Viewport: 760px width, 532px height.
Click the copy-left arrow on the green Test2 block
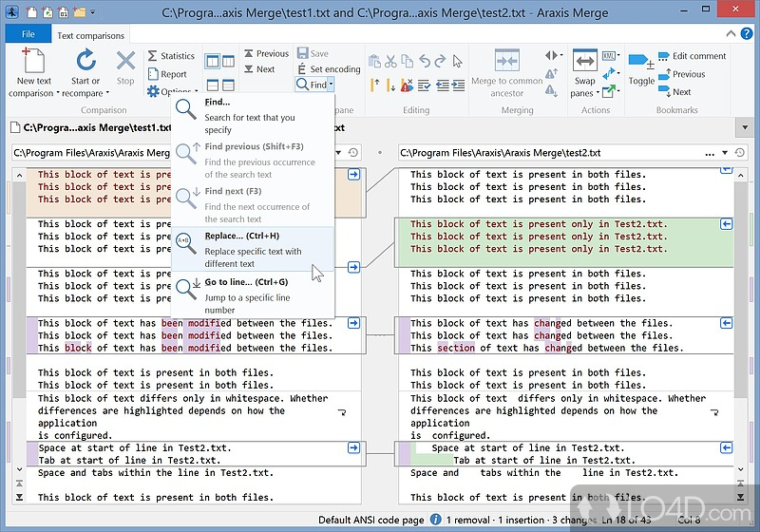(727, 223)
